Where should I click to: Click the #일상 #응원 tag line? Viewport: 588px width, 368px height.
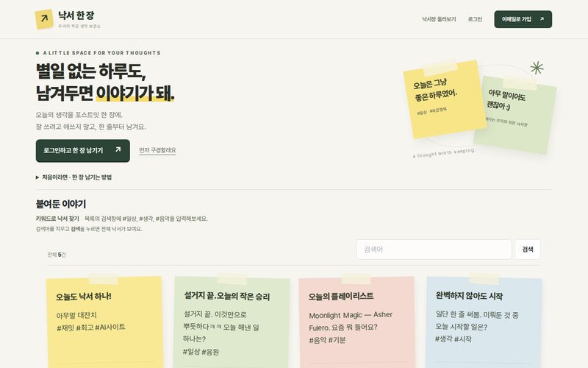coord(201,352)
